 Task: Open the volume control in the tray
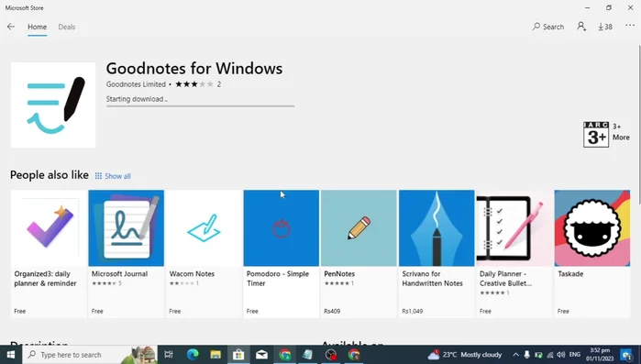click(x=561, y=355)
